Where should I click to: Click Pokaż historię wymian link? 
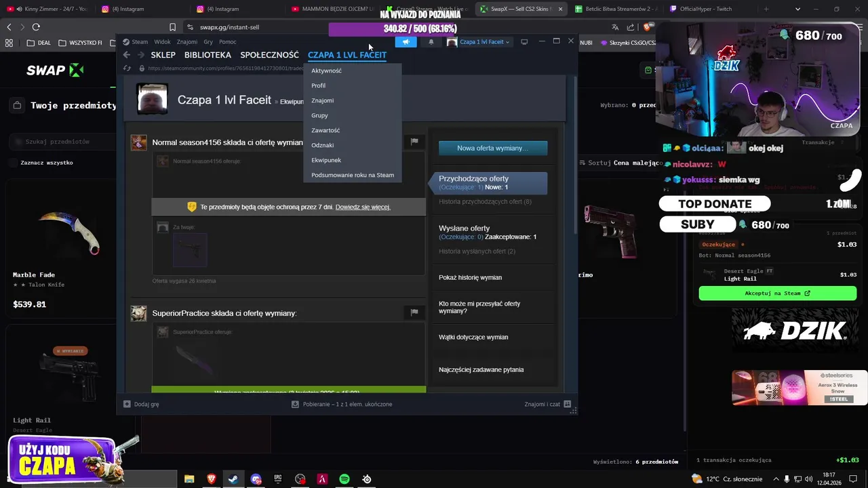click(x=470, y=277)
